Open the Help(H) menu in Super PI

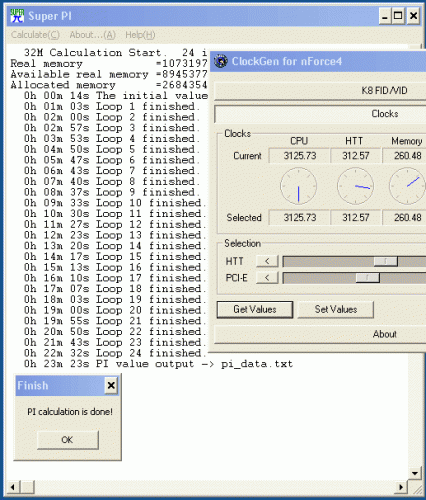[x=140, y=35]
